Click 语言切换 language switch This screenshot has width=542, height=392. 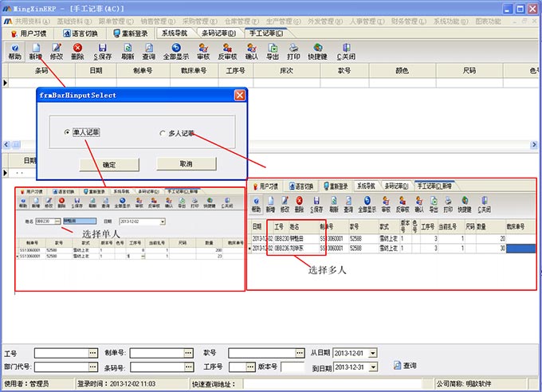(81, 33)
